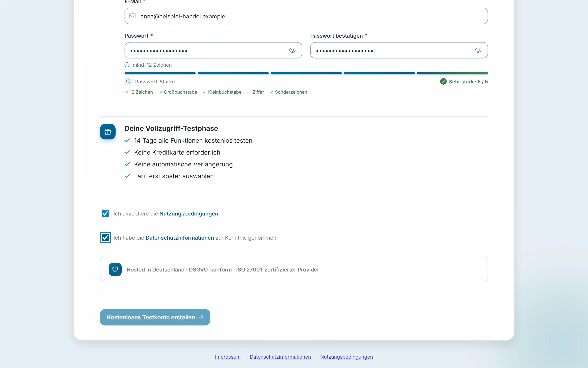Uncheck the Datenschutzinformationen acknowledgment checkbox
588x368 pixels.
(x=105, y=238)
